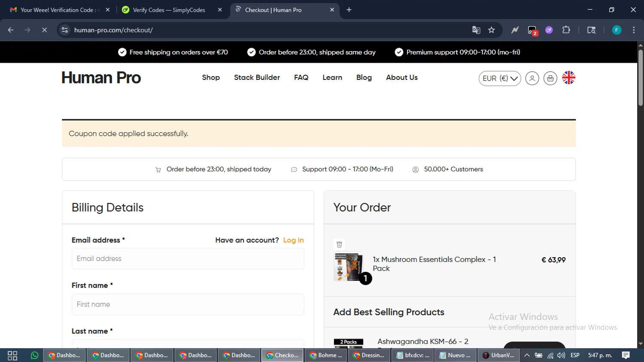Click the taskbar network icon

[x=550, y=356]
